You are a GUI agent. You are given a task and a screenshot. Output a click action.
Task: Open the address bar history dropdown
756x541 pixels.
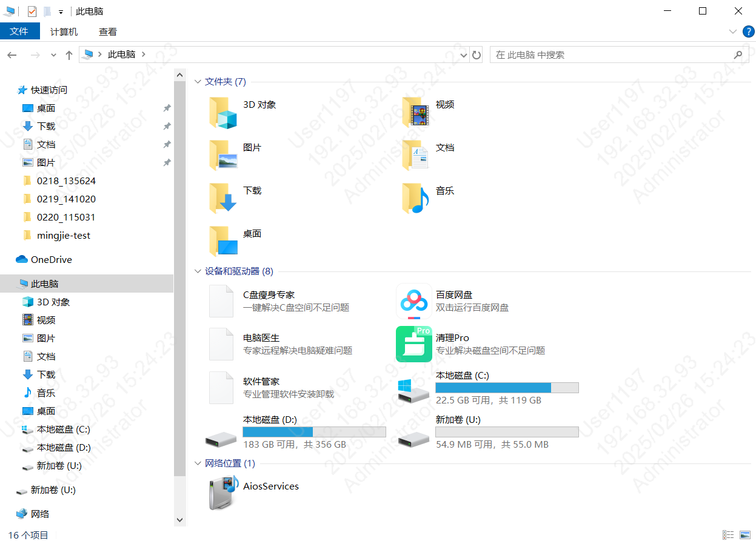(x=464, y=55)
